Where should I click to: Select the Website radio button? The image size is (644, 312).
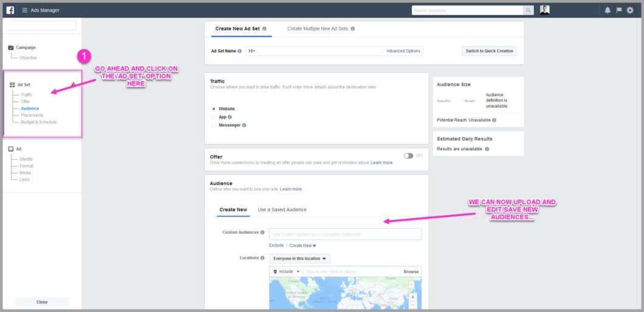214,109
